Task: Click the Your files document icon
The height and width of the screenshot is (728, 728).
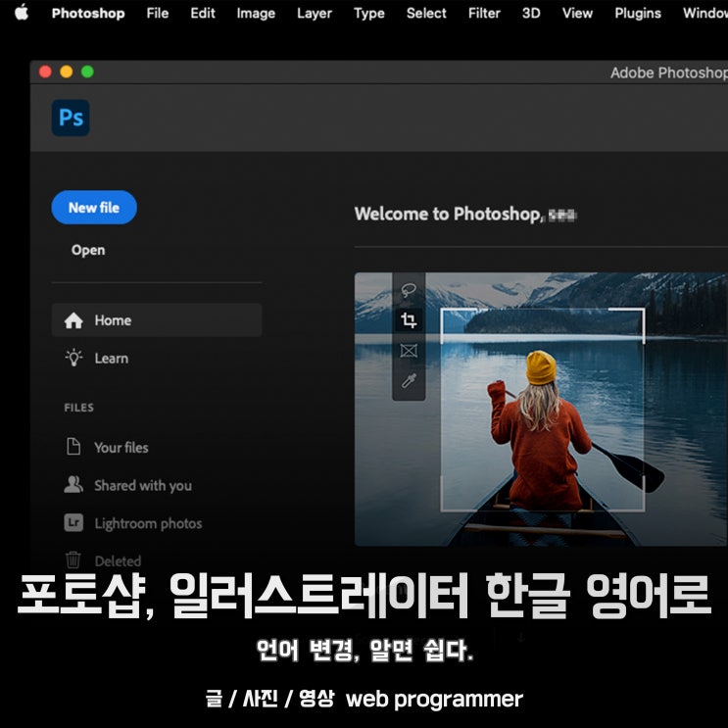Action: coord(73,447)
